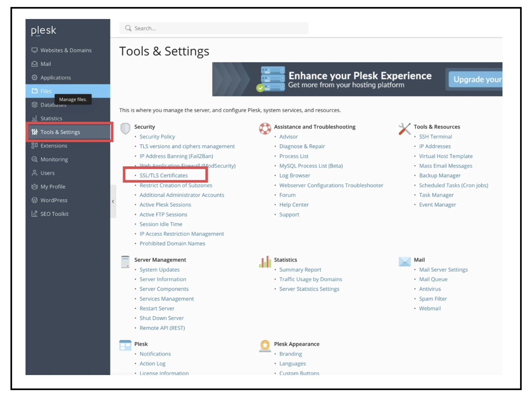Click the Security shield icon
This screenshot has width=532, height=398.
tap(125, 129)
